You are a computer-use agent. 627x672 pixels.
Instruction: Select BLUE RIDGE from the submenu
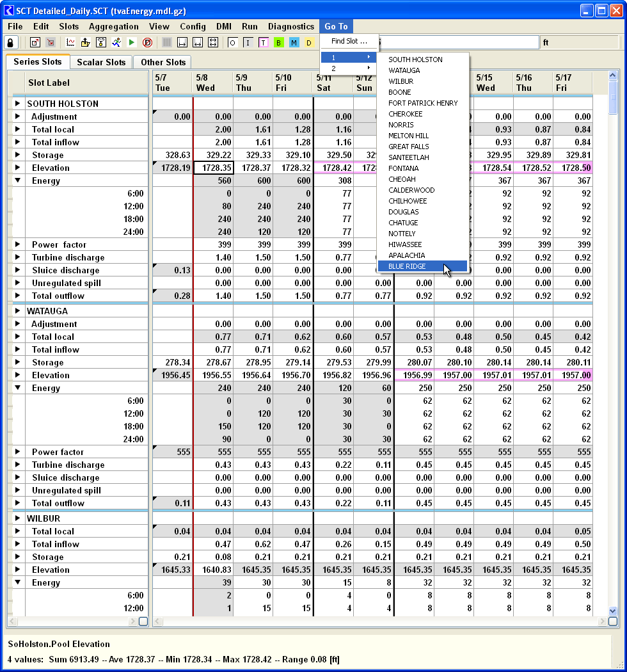tap(422, 266)
